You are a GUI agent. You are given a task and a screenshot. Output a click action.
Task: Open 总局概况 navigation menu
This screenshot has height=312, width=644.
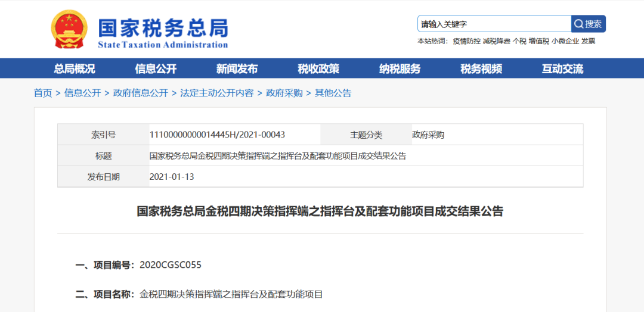pos(75,69)
